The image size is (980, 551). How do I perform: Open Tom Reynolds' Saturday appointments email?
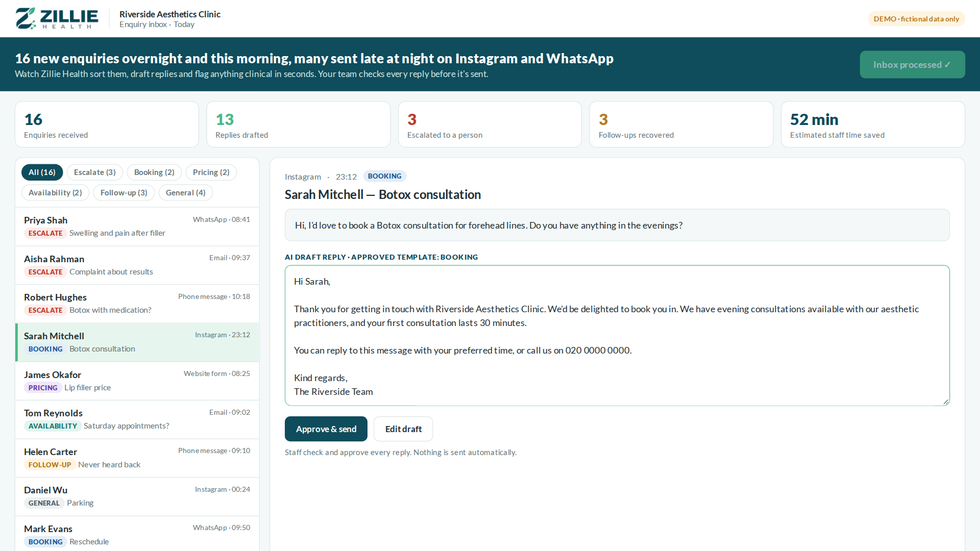(x=137, y=419)
